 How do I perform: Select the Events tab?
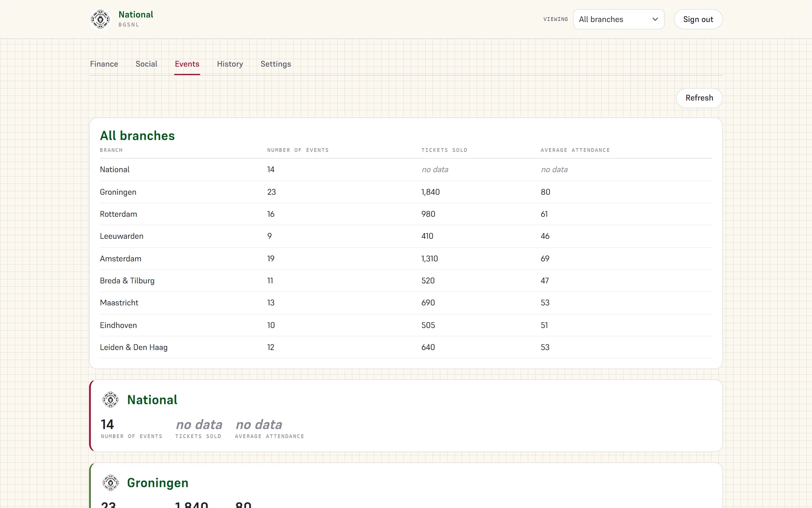click(x=187, y=64)
